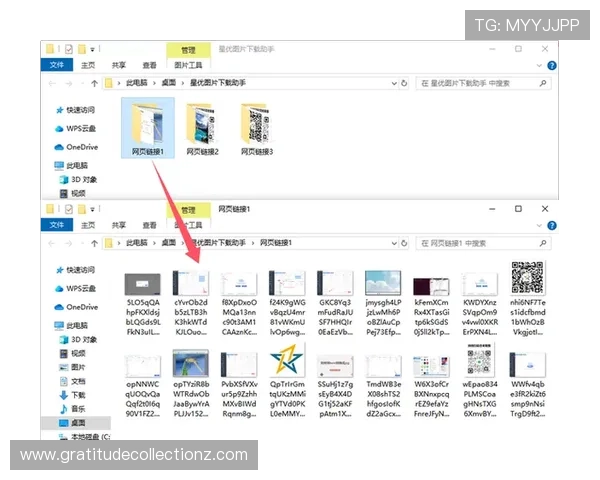Select 下载 in the lower window sidebar

(x=72, y=395)
